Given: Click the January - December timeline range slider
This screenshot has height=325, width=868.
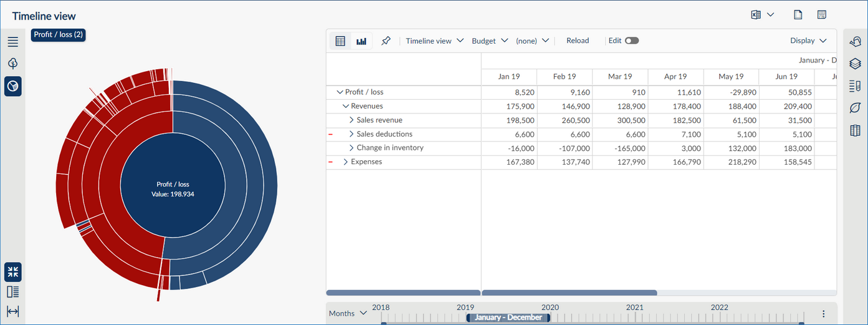Looking at the screenshot, I should coord(508,318).
